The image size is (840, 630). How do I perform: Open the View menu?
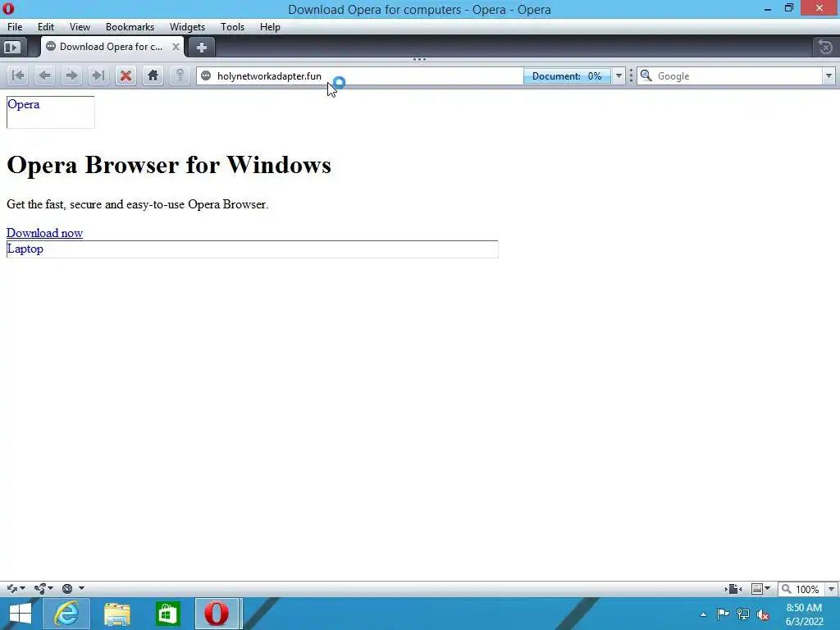[x=80, y=27]
